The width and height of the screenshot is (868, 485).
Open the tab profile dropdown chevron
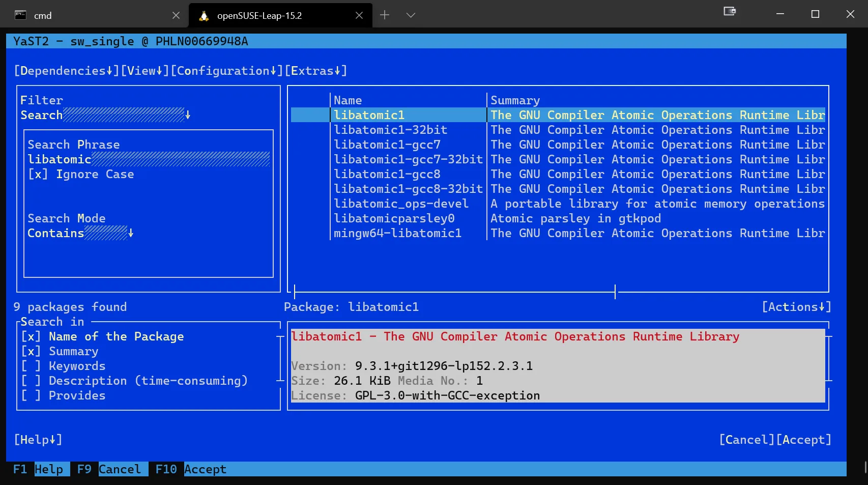[411, 15]
